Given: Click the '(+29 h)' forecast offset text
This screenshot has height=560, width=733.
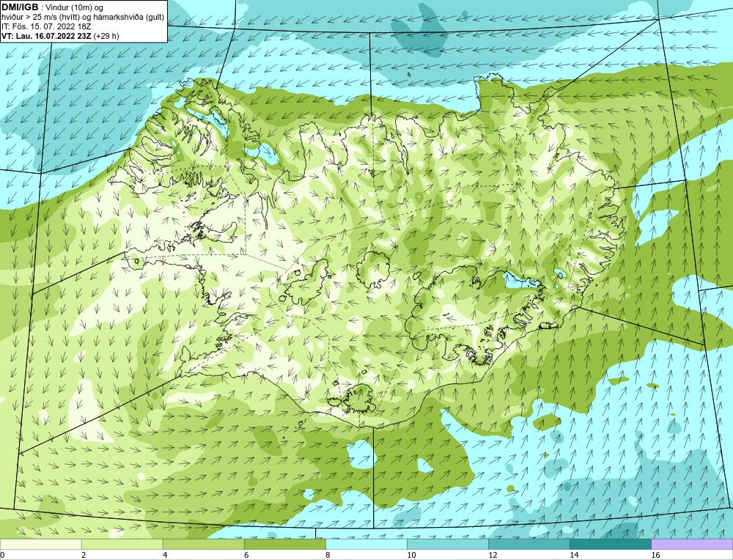Looking at the screenshot, I should tap(106, 36).
